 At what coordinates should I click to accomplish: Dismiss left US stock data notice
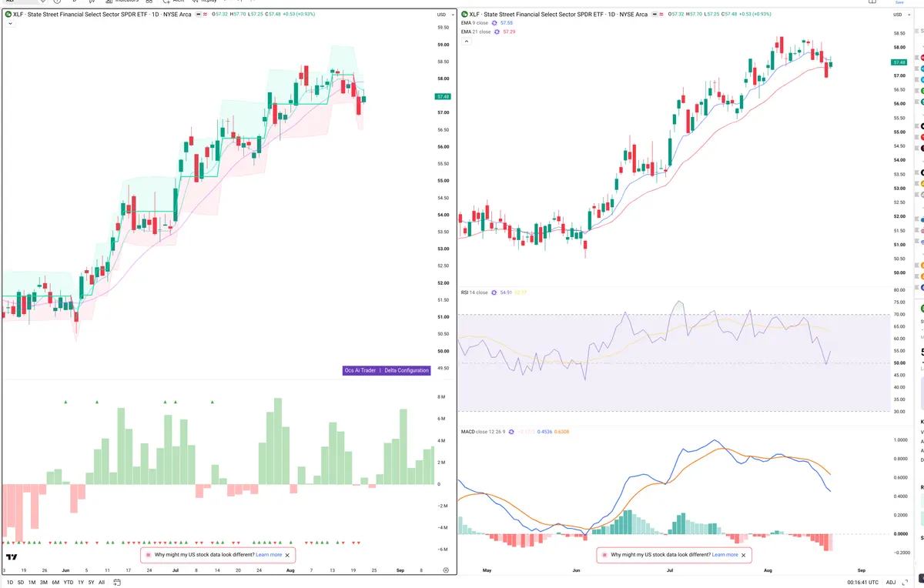(288, 554)
